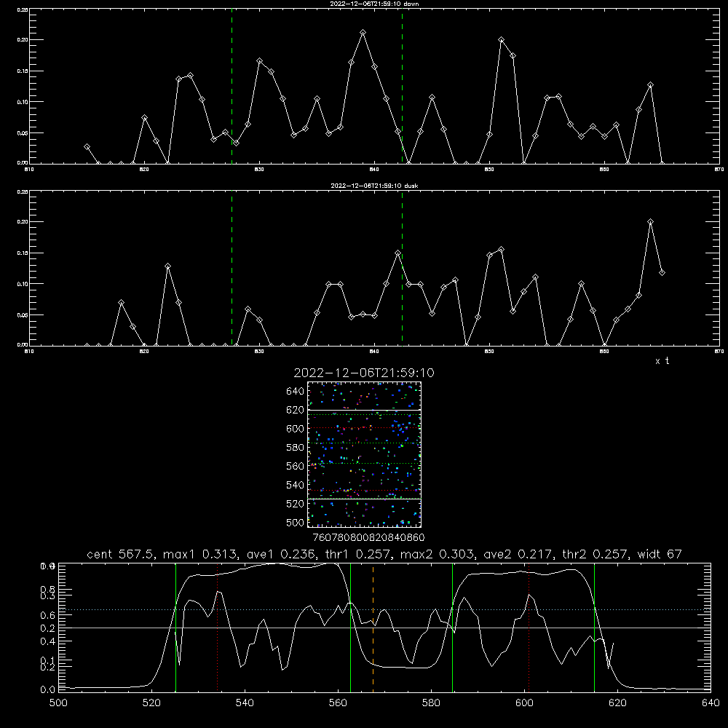Click the right green dashed line in dawn plot
Screen dimensions: 728x728
tap(402, 86)
